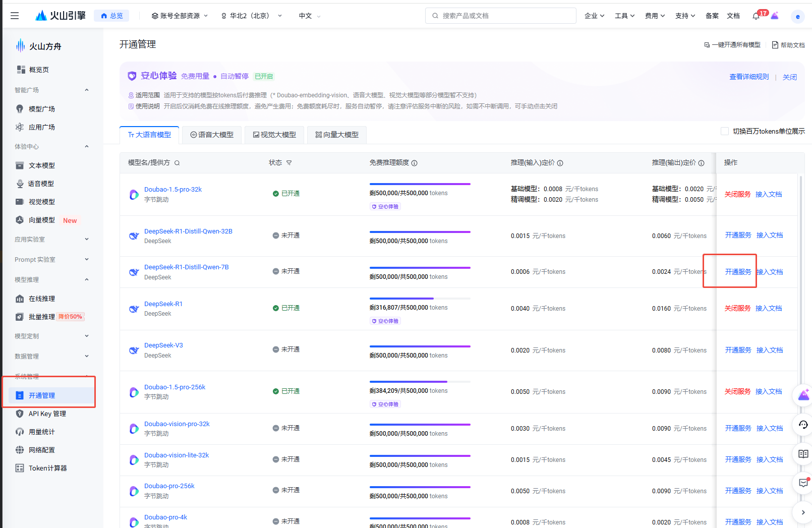Open 接入文档 for DeepSeek-V3
The image size is (812, 528).
(770, 350)
